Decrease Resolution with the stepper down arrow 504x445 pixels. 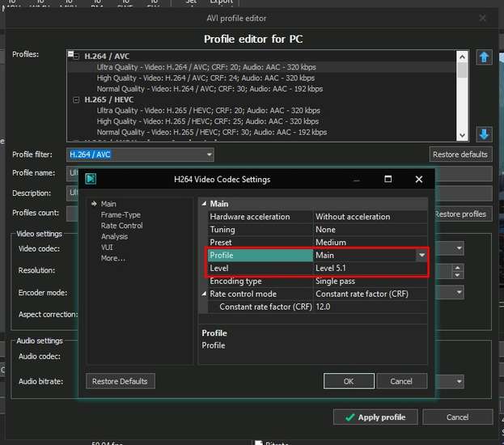pos(457,275)
